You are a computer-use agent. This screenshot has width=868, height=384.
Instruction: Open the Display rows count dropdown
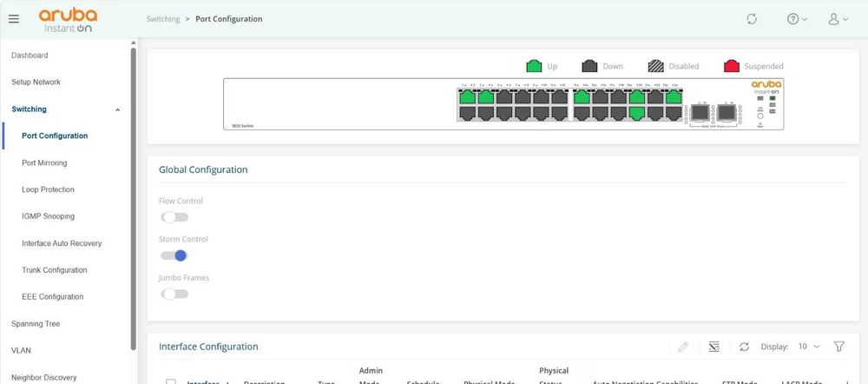click(x=809, y=347)
